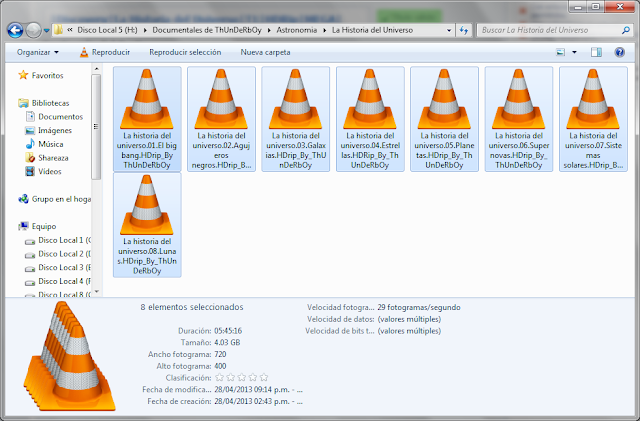Set rating with fifth Clasificación star
The width and height of the screenshot is (640, 421).
264,377
